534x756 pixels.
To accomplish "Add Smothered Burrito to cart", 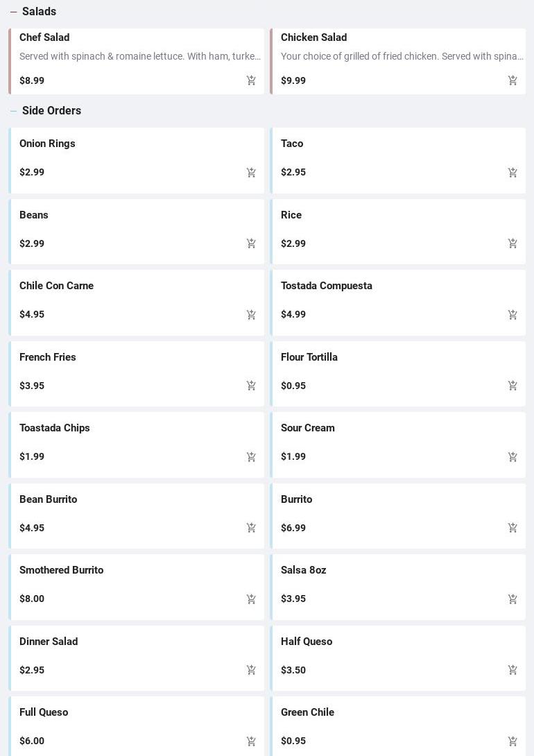I will pos(251,599).
